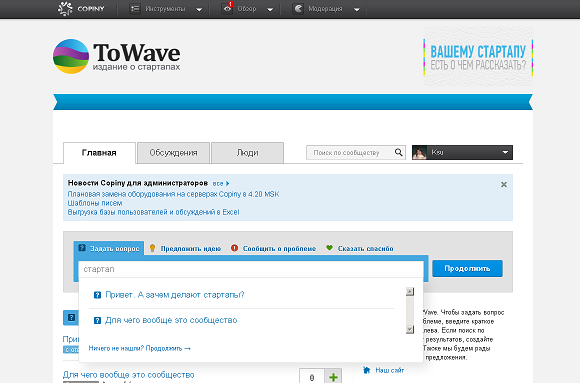
Task: Switch to the Главная tab
Action: pyautogui.click(x=99, y=153)
